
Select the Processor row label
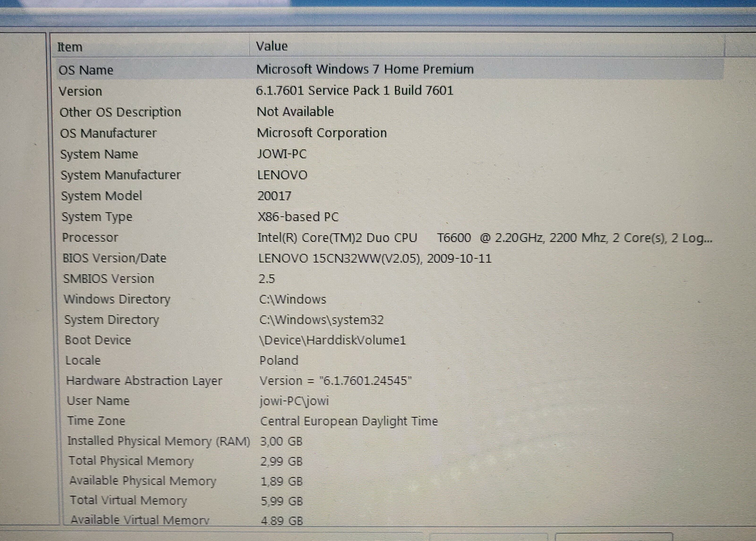90,237
